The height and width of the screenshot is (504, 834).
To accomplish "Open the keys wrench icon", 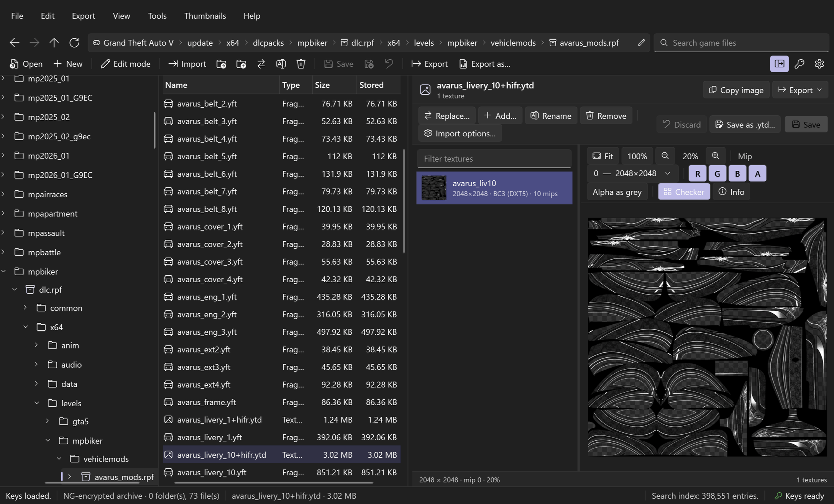I will 799,64.
